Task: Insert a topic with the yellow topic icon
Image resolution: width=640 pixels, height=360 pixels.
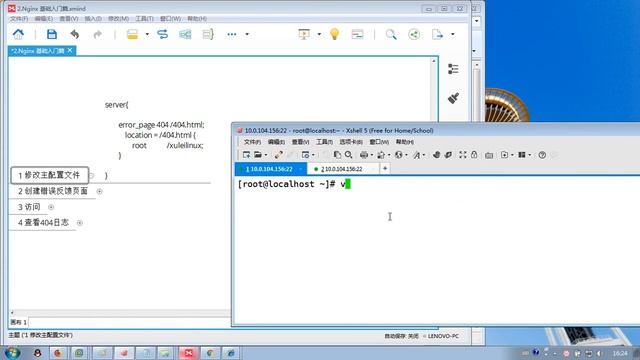Action: pyautogui.click(x=132, y=34)
